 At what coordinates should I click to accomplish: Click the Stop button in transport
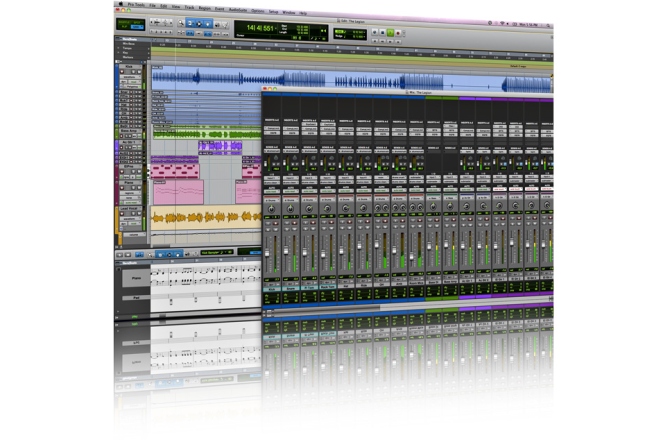point(383,32)
